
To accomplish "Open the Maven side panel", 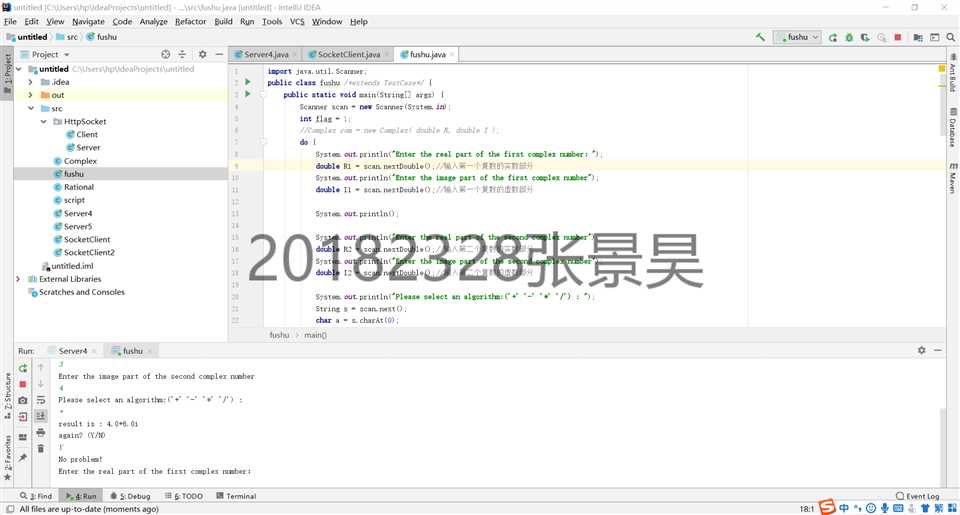I will pyautogui.click(x=953, y=178).
